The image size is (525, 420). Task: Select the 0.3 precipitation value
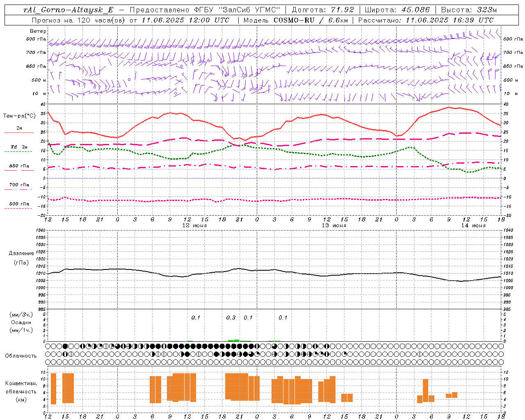pos(231,317)
